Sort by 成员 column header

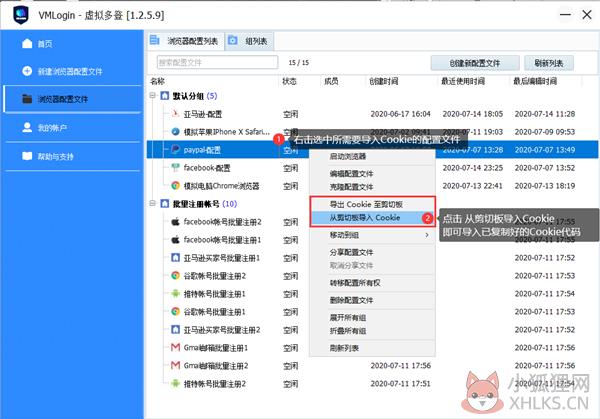coord(331,81)
